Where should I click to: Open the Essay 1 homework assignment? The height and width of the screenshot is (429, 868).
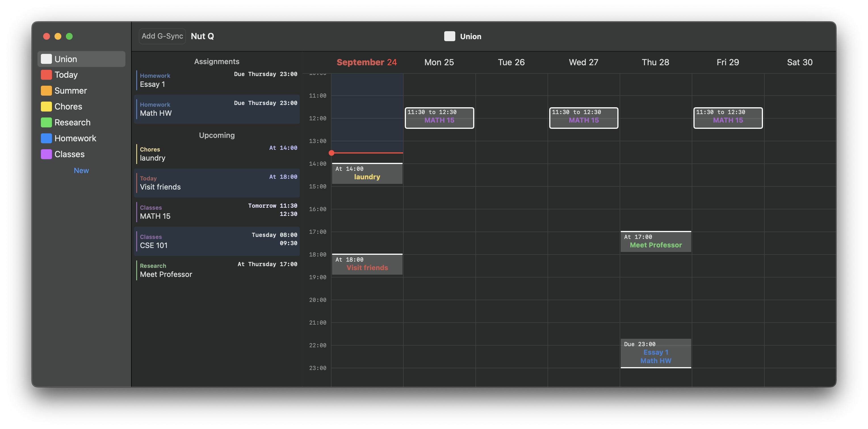[217, 80]
